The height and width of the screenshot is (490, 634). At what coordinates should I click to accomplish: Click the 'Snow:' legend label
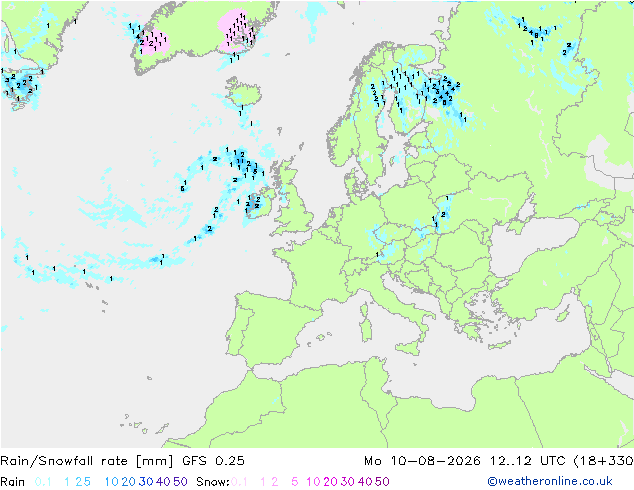tap(213, 482)
